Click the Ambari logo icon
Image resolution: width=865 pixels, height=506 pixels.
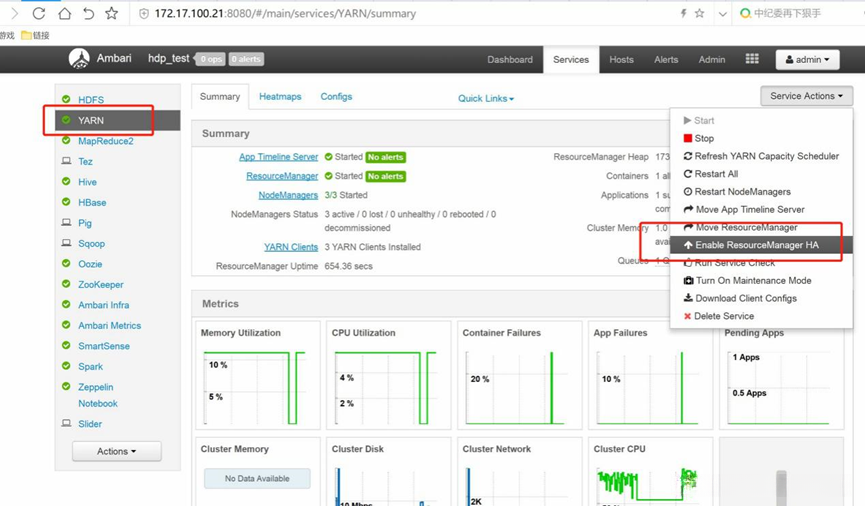pyautogui.click(x=79, y=58)
